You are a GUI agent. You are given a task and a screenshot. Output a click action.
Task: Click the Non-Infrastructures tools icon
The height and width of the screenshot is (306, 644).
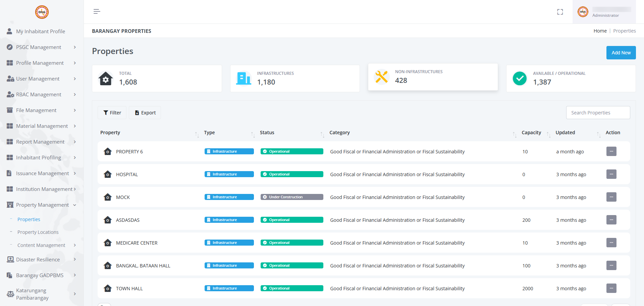point(382,77)
